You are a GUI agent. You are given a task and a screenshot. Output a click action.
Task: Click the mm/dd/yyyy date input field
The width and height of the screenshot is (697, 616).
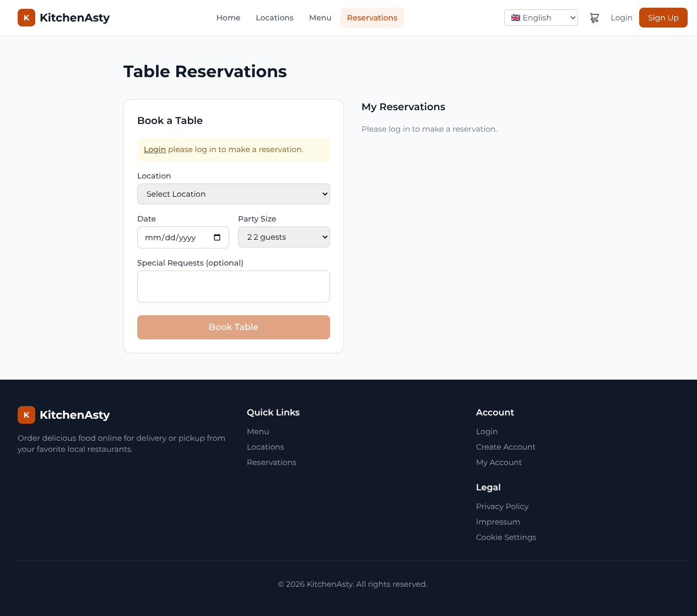point(176,237)
